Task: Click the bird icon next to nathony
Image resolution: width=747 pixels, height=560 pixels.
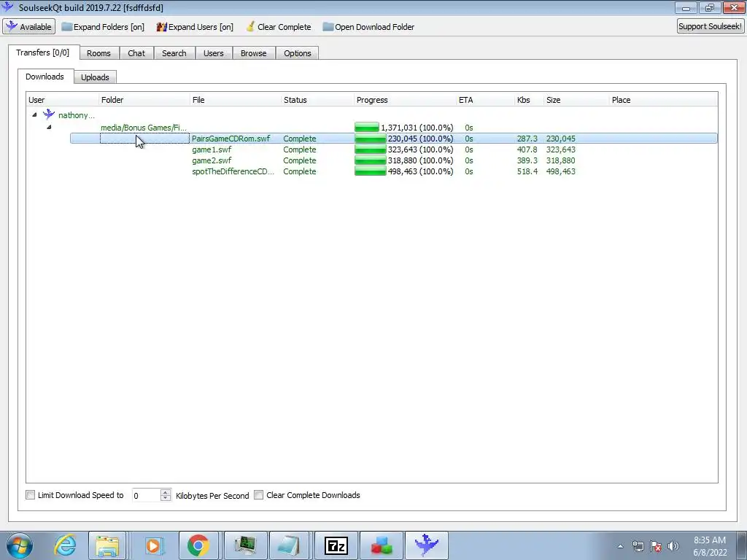Action: 49,114
